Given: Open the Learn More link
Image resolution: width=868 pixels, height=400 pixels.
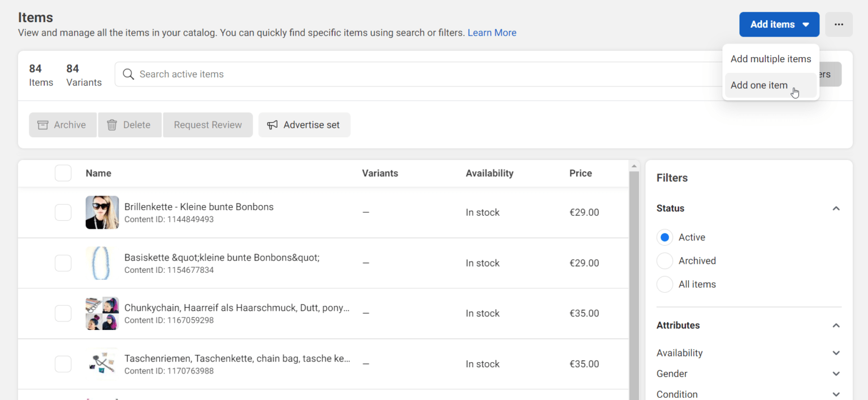Looking at the screenshot, I should click(492, 33).
